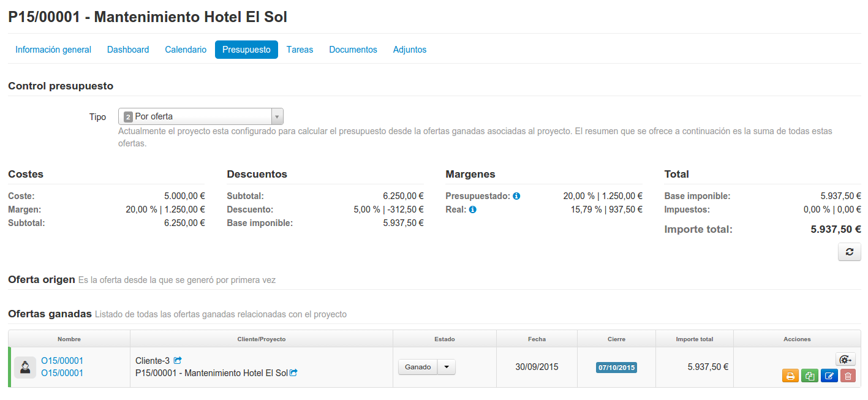Click the Estado column header
The width and height of the screenshot is (868, 400).
pyautogui.click(x=445, y=339)
